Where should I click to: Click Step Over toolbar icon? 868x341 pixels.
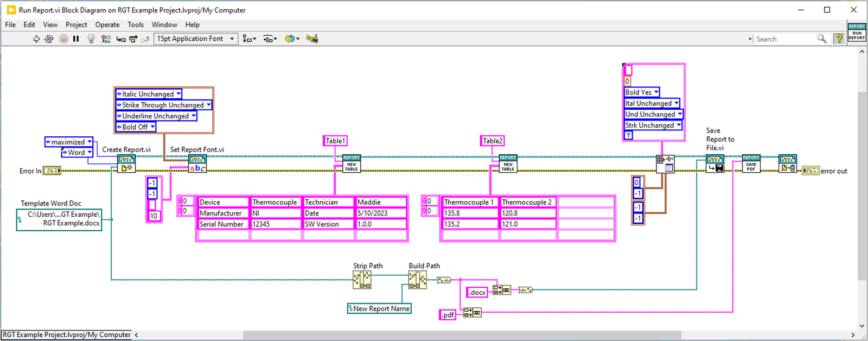(133, 39)
